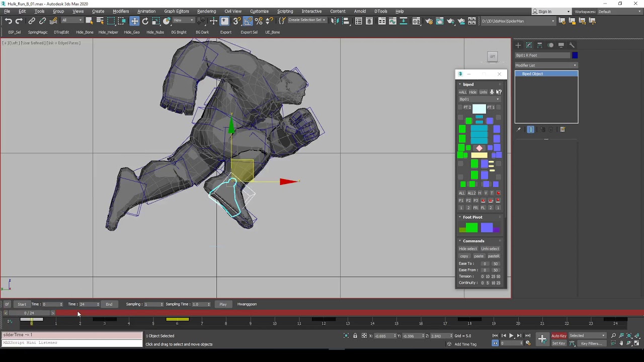Open the Create Selection Set dropdown
Screen dimensions: 644x362
point(306,20)
